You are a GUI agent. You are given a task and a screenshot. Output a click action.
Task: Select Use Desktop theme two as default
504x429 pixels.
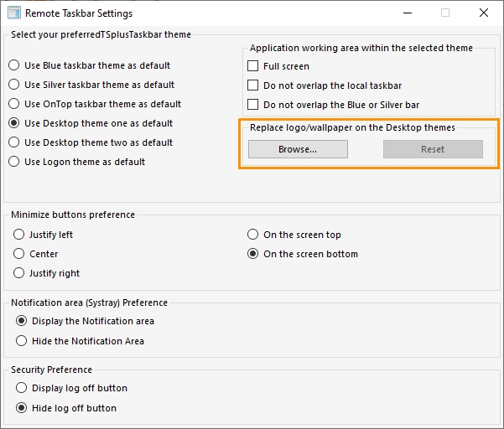[13, 142]
